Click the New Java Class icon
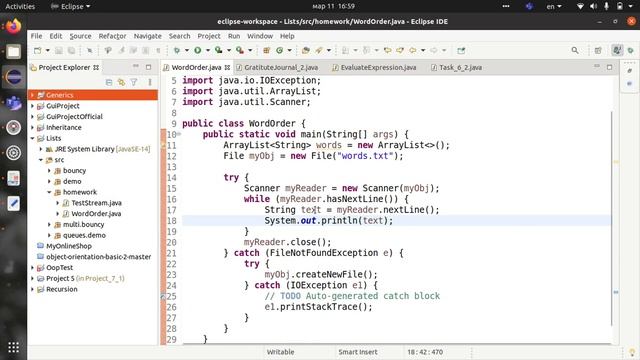This screenshot has height=360, width=640. (280, 51)
